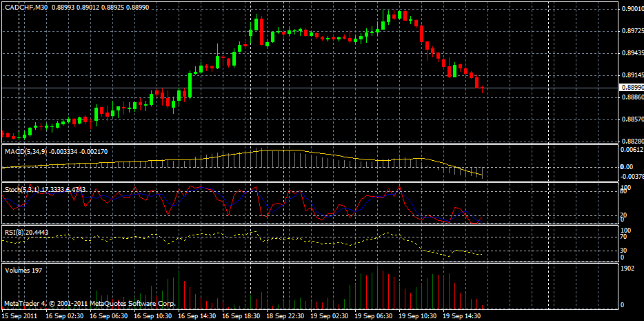Click the 16 Sep 10:30 time label
This screenshot has height=321, width=644.
[x=154, y=315]
